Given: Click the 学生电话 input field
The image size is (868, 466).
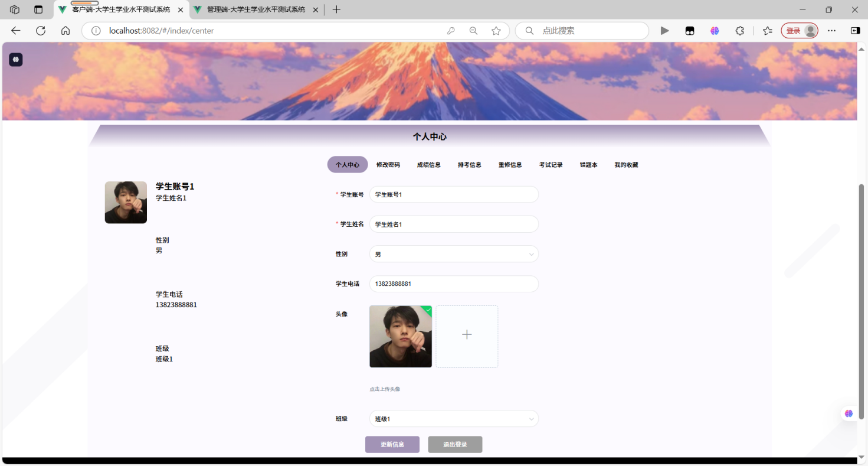Looking at the screenshot, I should tap(454, 283).
